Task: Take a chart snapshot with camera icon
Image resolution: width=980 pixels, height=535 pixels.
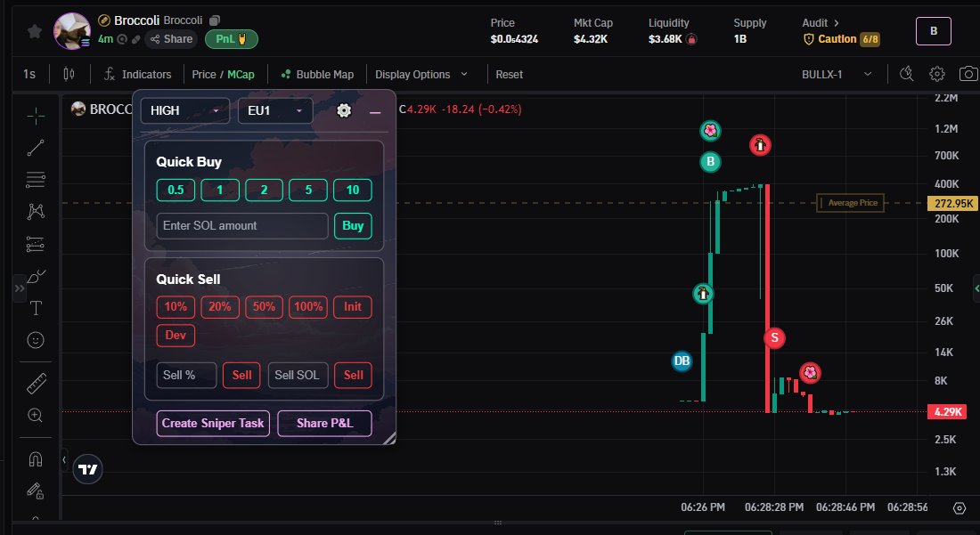Action: (968, 74)
